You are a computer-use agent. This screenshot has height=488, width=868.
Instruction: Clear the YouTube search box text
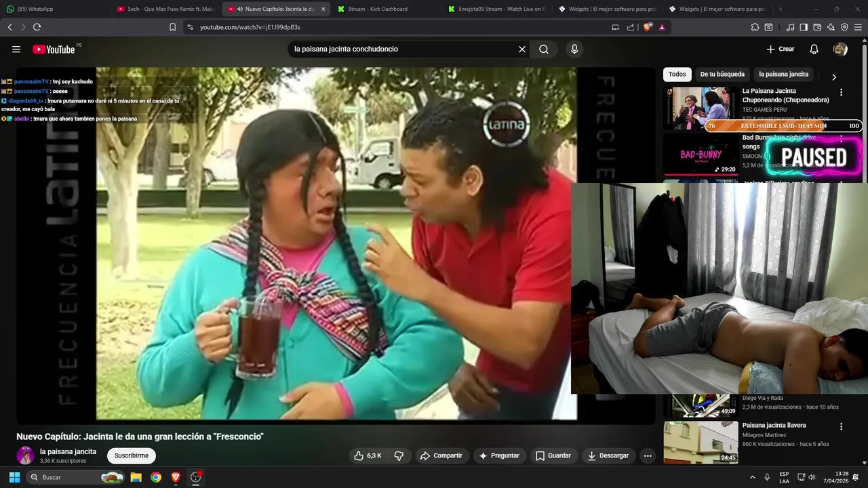tap(522, 49)
